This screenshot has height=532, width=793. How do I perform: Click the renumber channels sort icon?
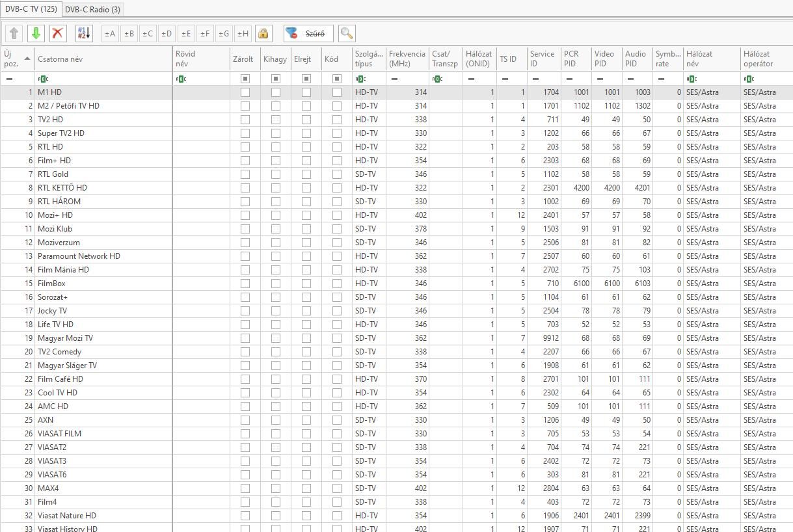pyautogui.click(x=85, y=33)
